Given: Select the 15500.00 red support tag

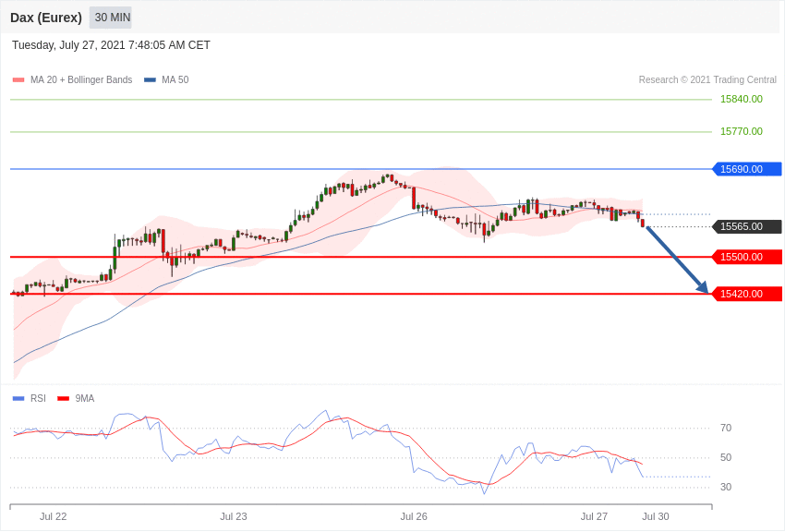Looking at the screenshot, I should [x=747, y=258].
